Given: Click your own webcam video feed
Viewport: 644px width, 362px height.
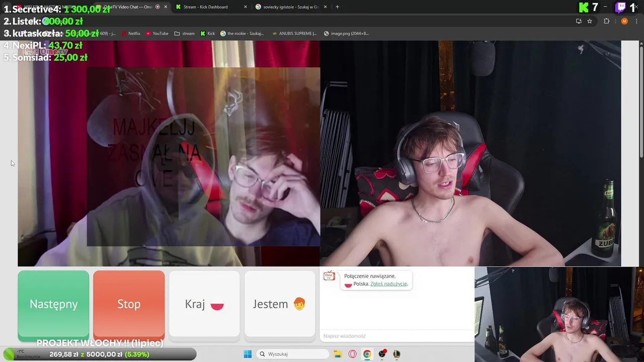Looking at the screenshot, I should tap(470, 153).
